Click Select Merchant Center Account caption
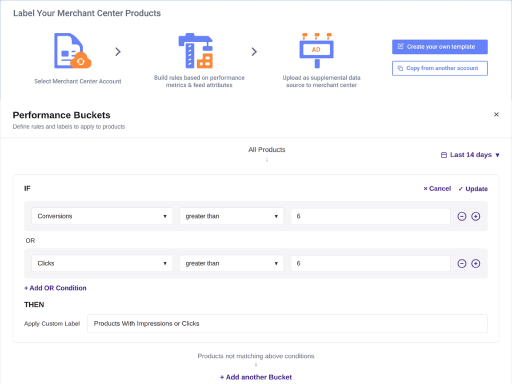This screenshot has height=384, width=512. [x=78, y=81]
